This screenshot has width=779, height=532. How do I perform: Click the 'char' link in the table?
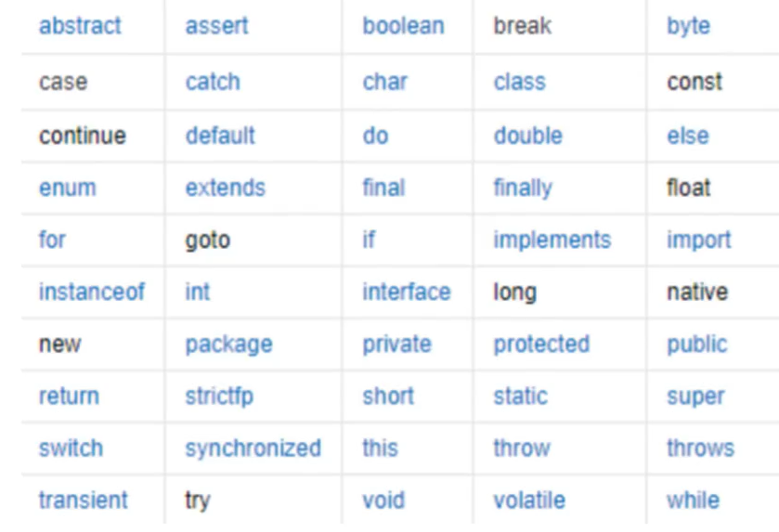tap(384, 82)
